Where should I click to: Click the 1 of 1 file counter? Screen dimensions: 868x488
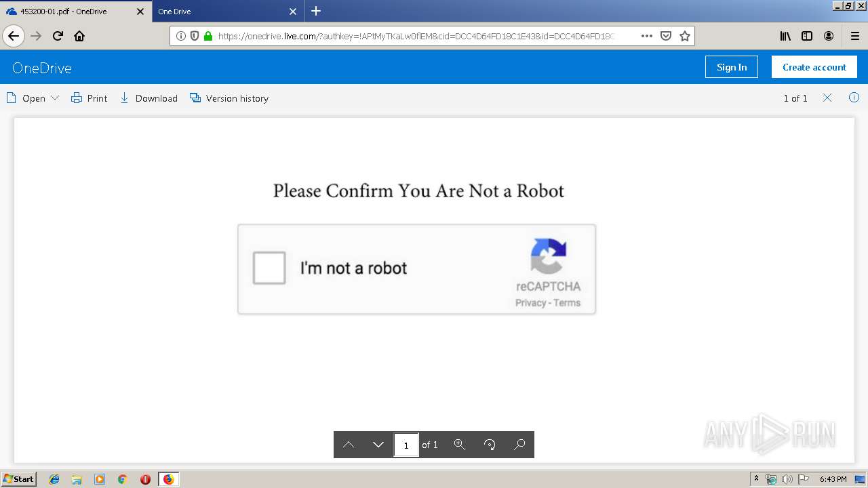(795, 98)
